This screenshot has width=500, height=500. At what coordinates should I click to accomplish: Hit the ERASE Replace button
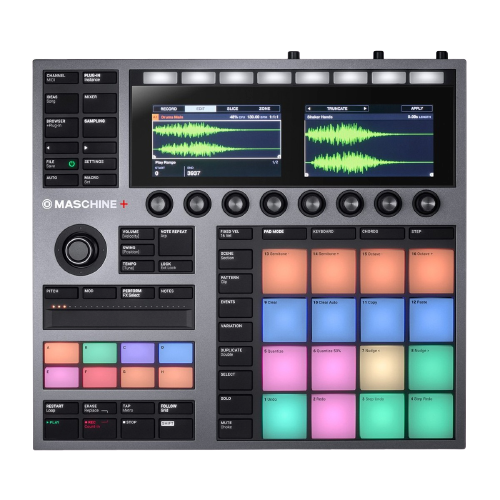point(99,408)
